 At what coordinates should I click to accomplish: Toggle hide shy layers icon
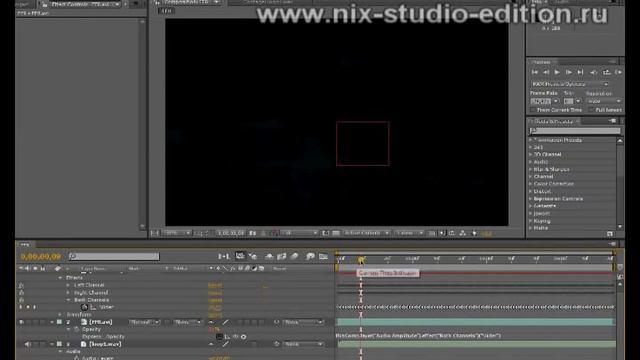(269, 256)
